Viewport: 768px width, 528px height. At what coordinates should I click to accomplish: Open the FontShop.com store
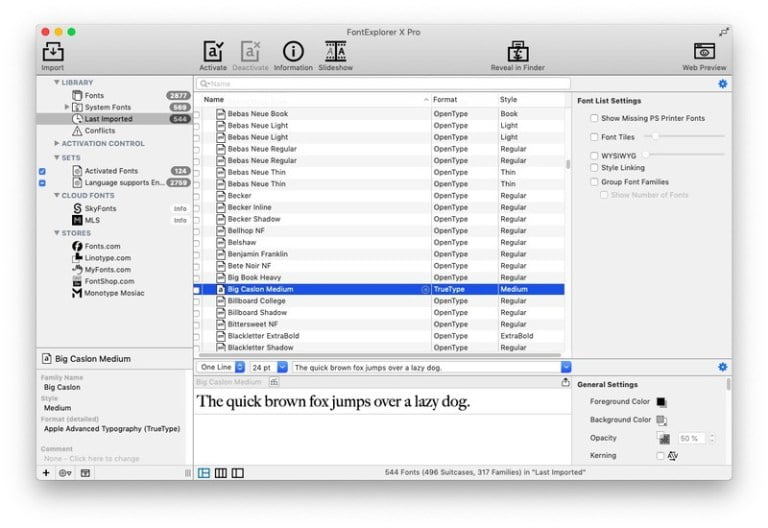[109, 281]
